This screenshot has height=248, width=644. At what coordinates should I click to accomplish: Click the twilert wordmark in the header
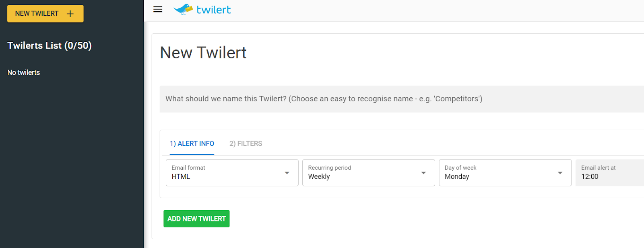coord(214,9)
